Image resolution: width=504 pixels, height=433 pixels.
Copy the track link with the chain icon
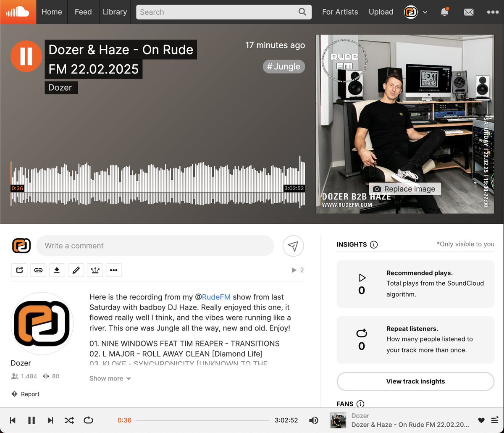point(38,270)
